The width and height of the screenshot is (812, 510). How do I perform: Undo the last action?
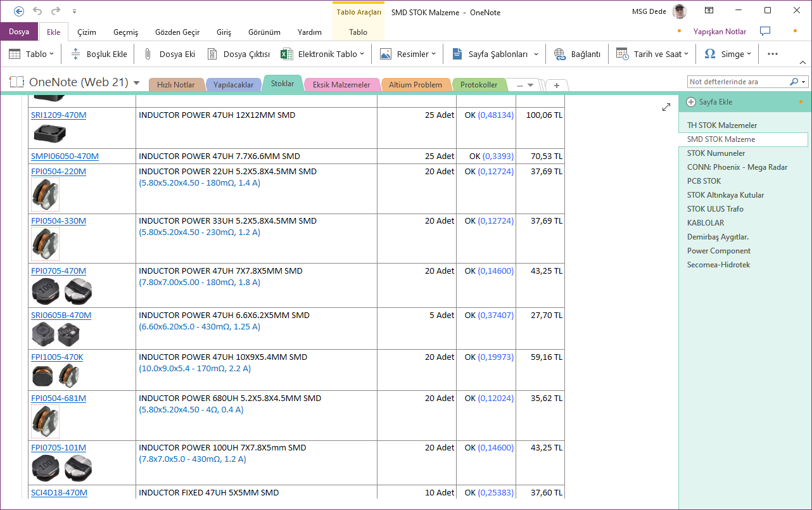click(37, 11)
